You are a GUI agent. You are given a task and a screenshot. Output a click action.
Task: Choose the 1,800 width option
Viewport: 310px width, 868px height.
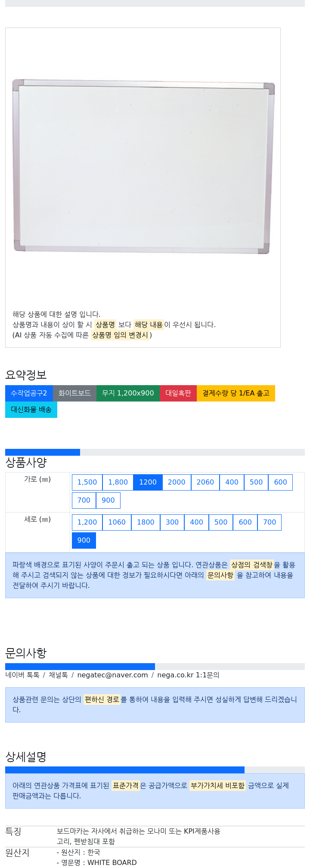pyautogui.click(x=118, y=482)
